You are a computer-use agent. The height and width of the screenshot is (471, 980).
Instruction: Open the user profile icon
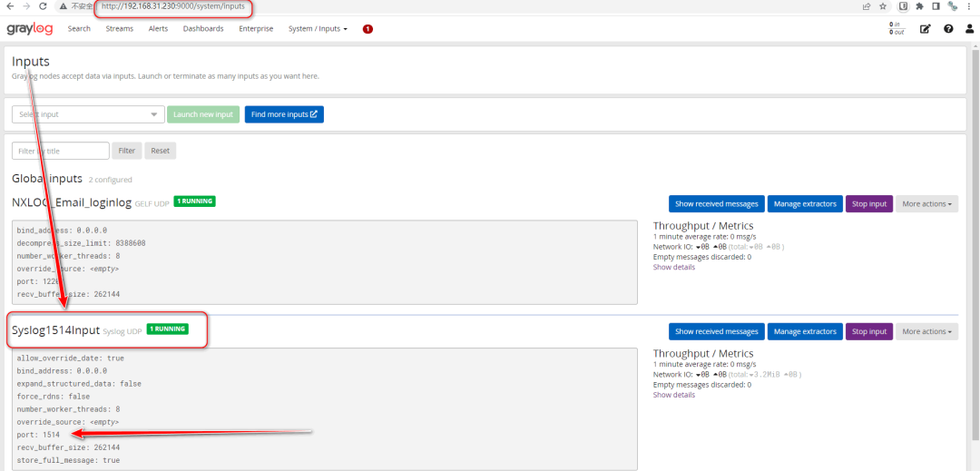click(x=969, y=29)
